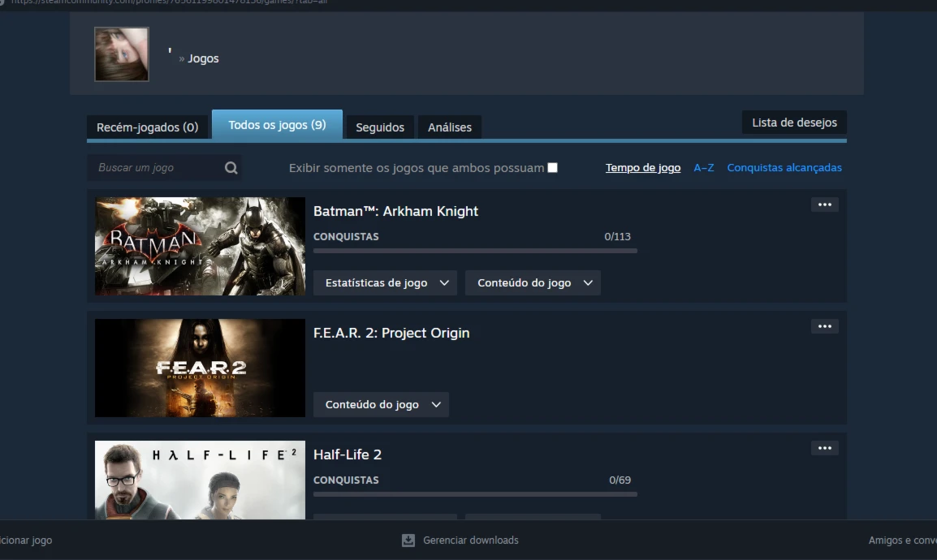
Task: Click Half-Life 2's 0/69 achievements count
Action: point(620,480)
